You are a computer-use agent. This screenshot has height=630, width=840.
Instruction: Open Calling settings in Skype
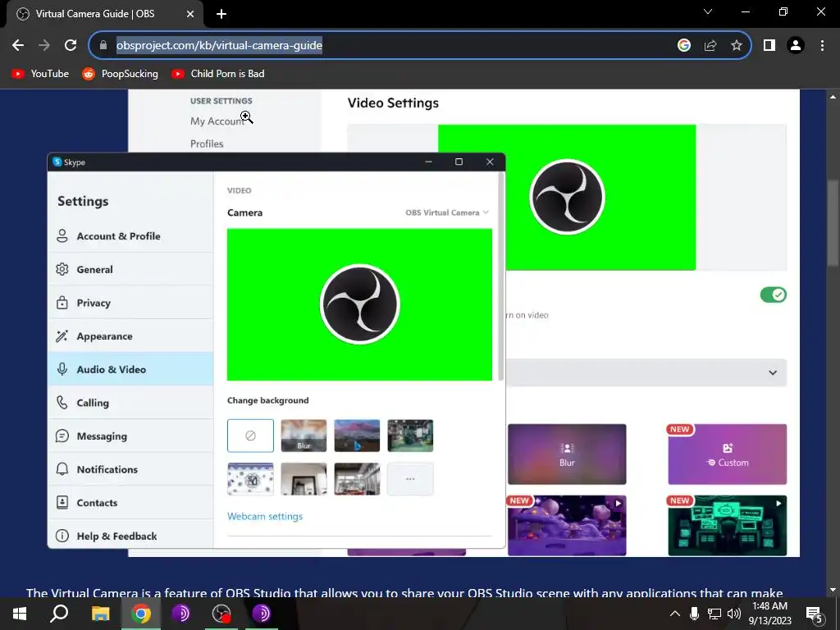point(130,402)
